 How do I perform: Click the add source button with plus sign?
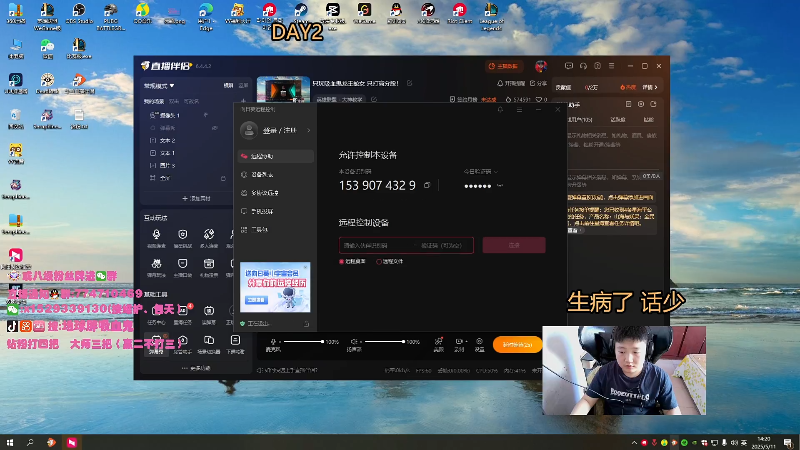196,198
